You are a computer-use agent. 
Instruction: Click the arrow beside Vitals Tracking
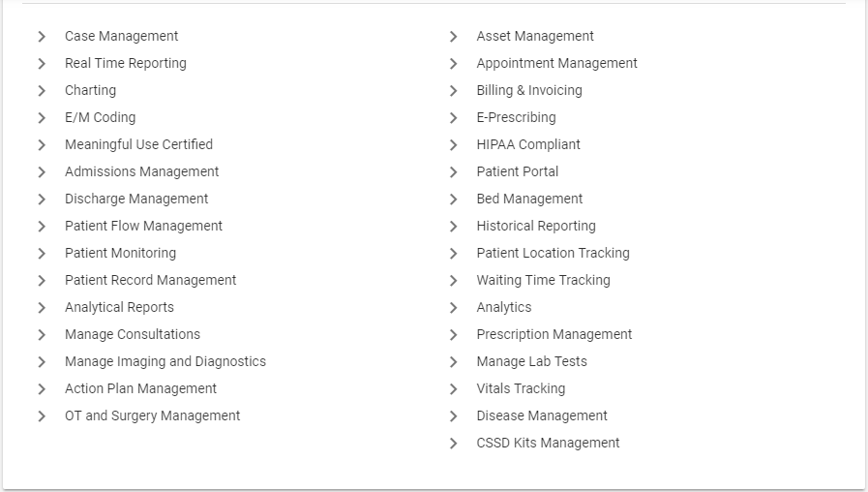[x=454, y=389]
